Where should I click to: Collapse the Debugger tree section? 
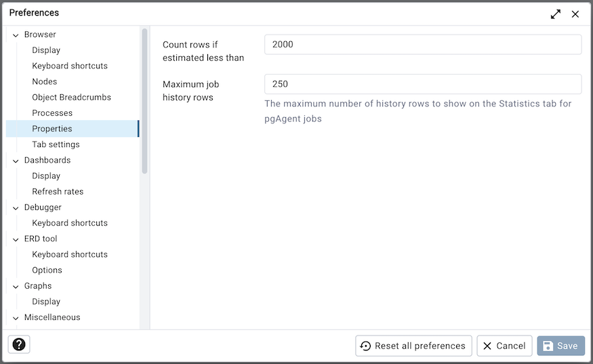[x=16, y=207]
